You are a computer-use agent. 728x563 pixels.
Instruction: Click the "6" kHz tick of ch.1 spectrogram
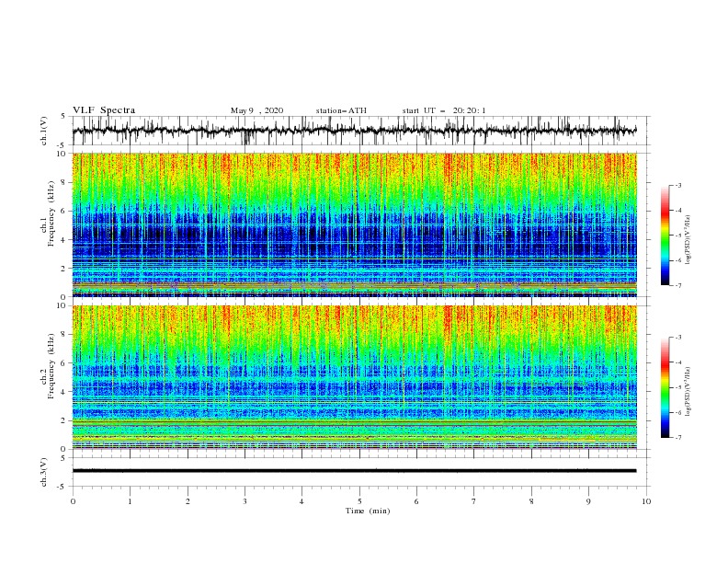tap(64, 211)
